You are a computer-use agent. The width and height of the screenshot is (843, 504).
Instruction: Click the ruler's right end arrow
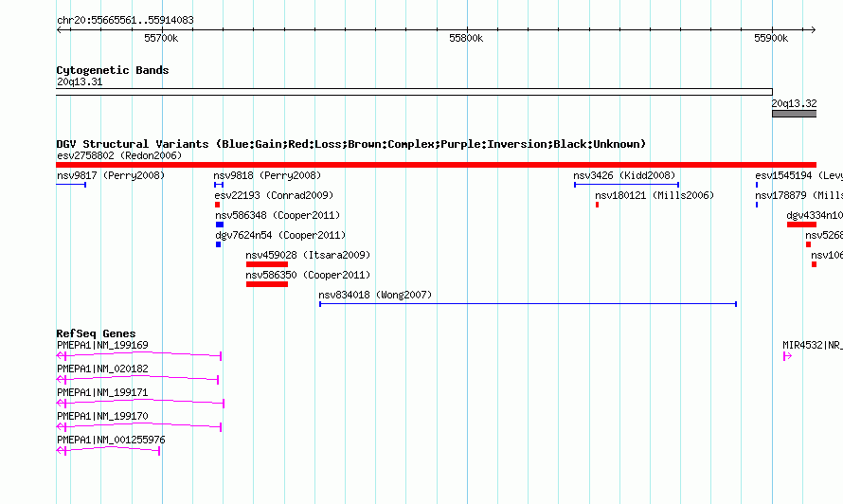pyautogui.click(x=813, y=30)
